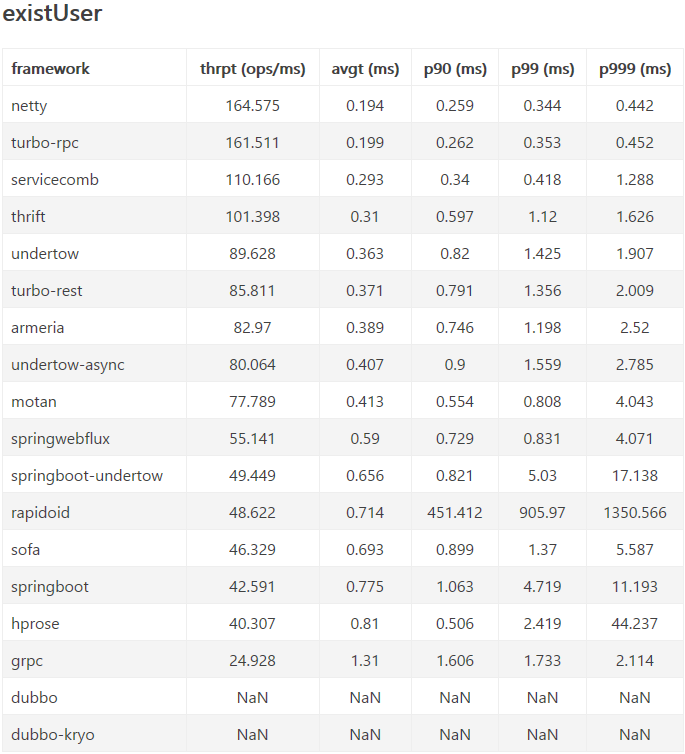Click the p99 (ms) header cell
Viewport: 685px width, 754px height.
[x=543, y=69]
